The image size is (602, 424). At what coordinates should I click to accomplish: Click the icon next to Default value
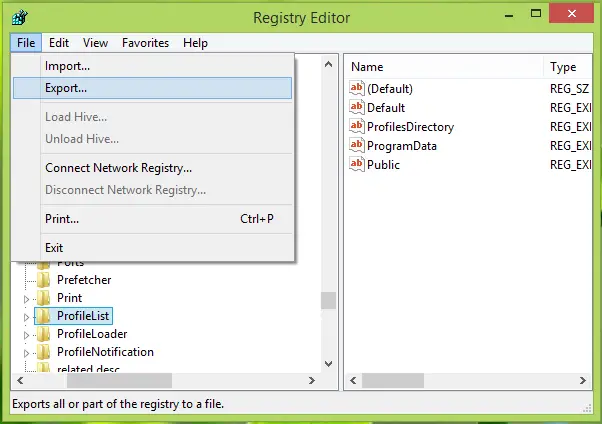(x=357, y=107)
